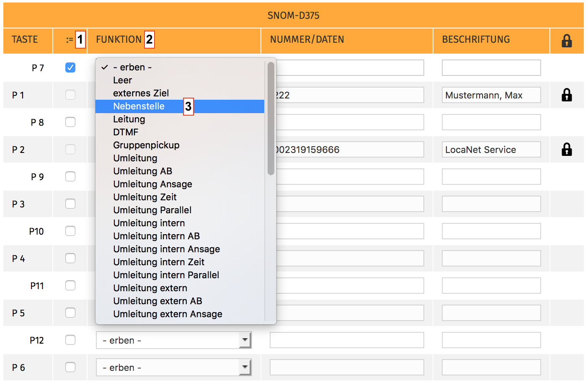Click the lock icon in row P 1
Screen dimensions: 588x383
566,95
